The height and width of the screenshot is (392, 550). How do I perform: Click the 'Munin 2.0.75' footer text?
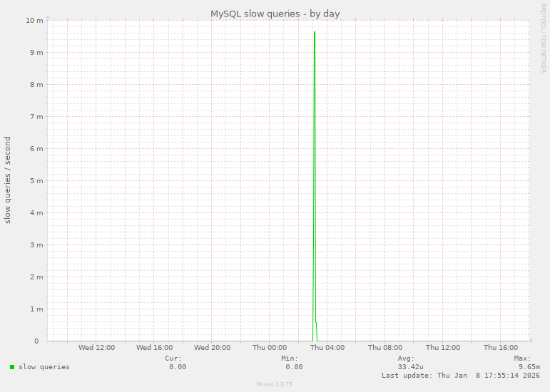(x=275, y=384)
